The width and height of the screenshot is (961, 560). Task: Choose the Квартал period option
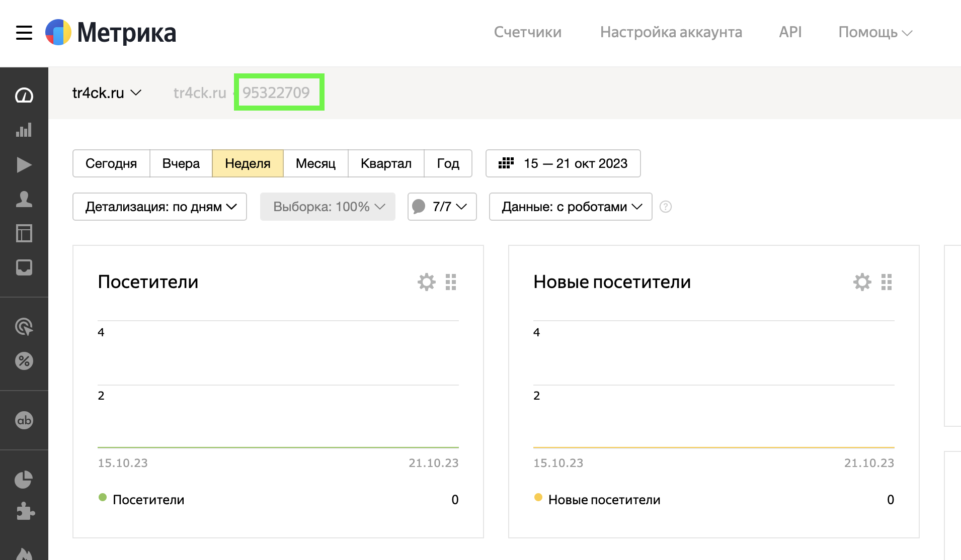click(386, 163)
